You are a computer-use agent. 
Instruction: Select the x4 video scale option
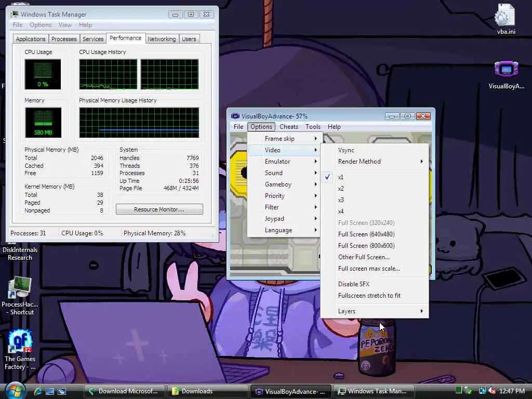375,211
